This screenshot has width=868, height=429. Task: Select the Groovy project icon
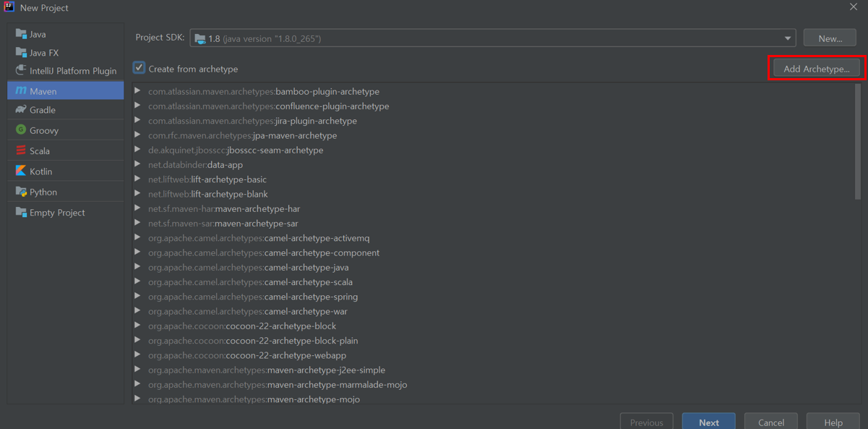(21, 130)
